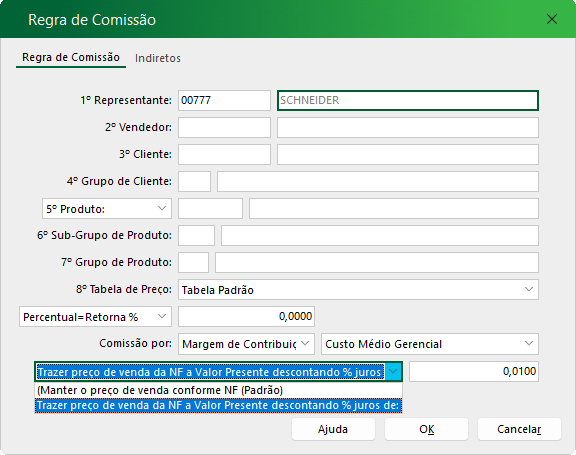Expand the Custo Médio Gerencial dropdown
This screenshot has height=455, width=576.
click(430, 344)
